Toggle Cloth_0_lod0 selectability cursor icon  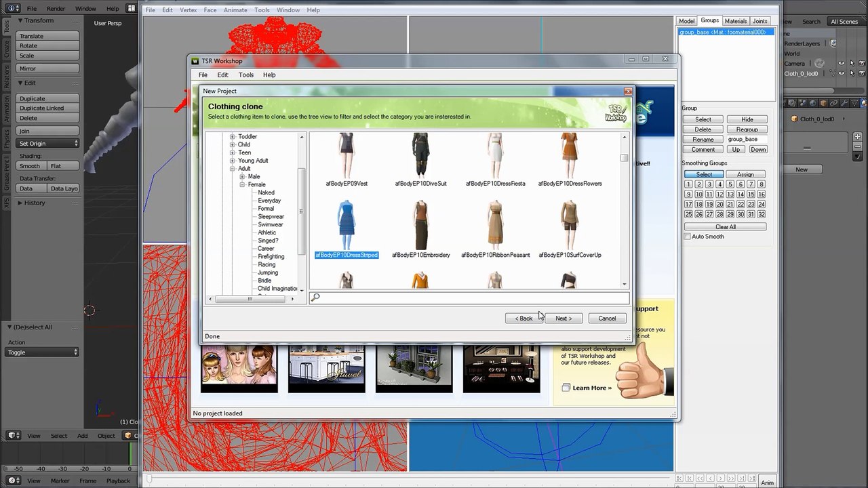852,73
